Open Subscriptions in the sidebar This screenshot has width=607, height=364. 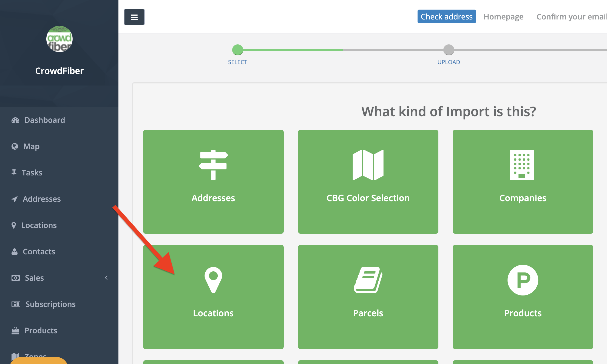[50, 304]
